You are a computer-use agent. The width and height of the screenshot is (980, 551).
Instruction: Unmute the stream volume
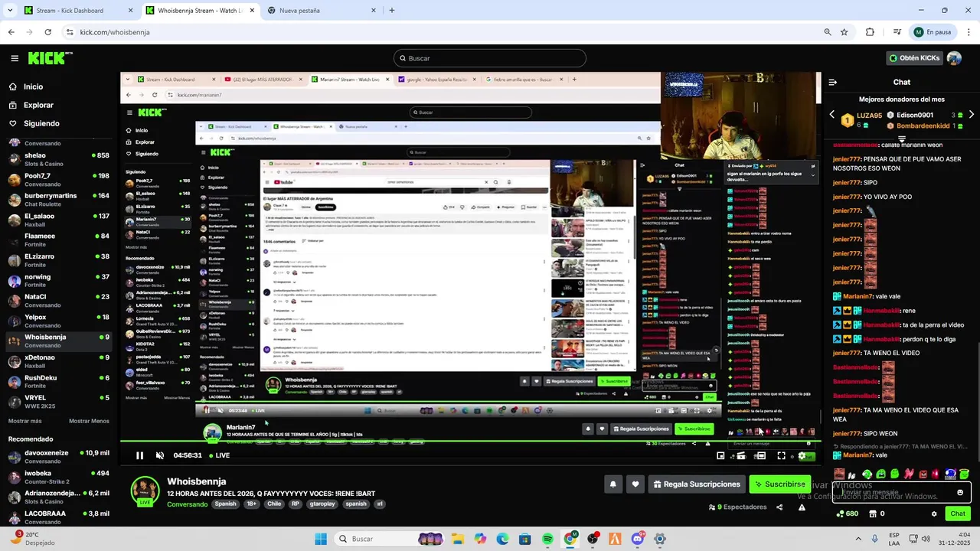point(160,455)
